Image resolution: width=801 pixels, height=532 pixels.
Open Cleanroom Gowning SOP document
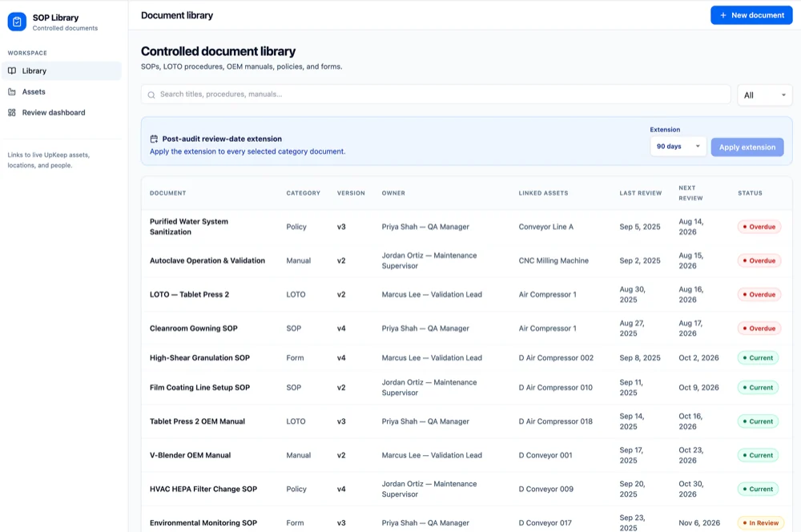[193, 328]
